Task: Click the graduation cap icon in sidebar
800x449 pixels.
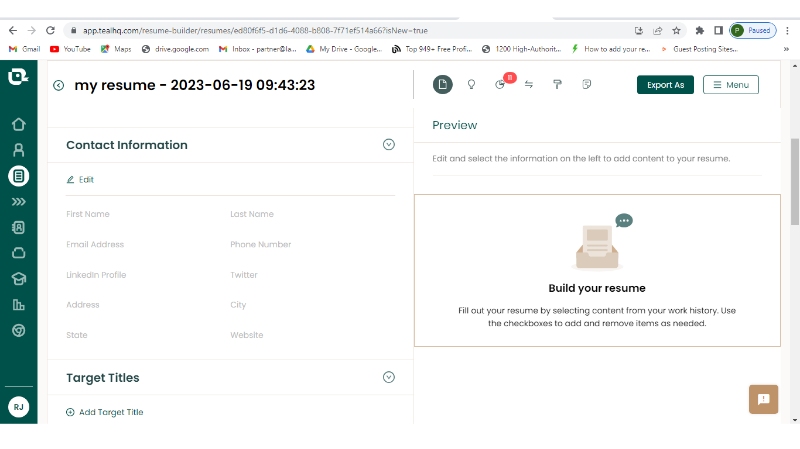Action: click(x=18, y=279)
